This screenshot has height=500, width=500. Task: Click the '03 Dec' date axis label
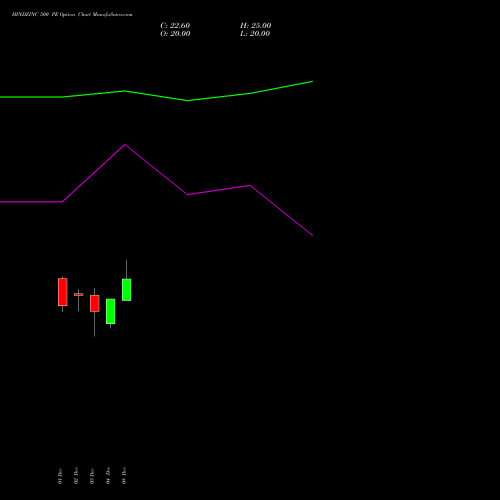click(x=92, y=476)
